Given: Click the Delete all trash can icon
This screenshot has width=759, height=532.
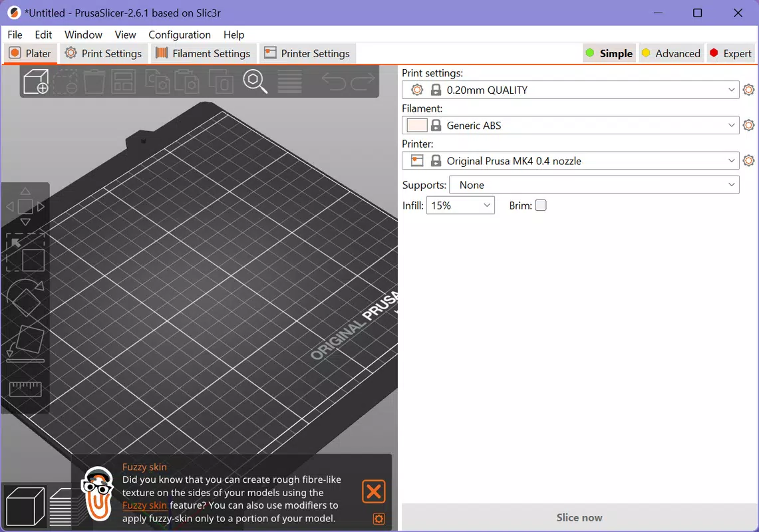Looking at the screenshot, I should 94,81.
